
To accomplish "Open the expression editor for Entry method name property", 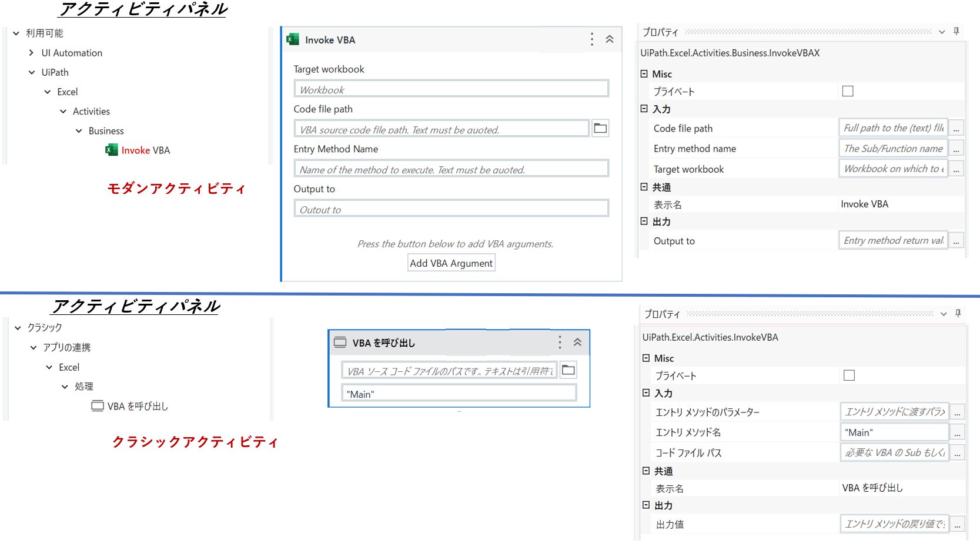I will (x=956, y=149).
